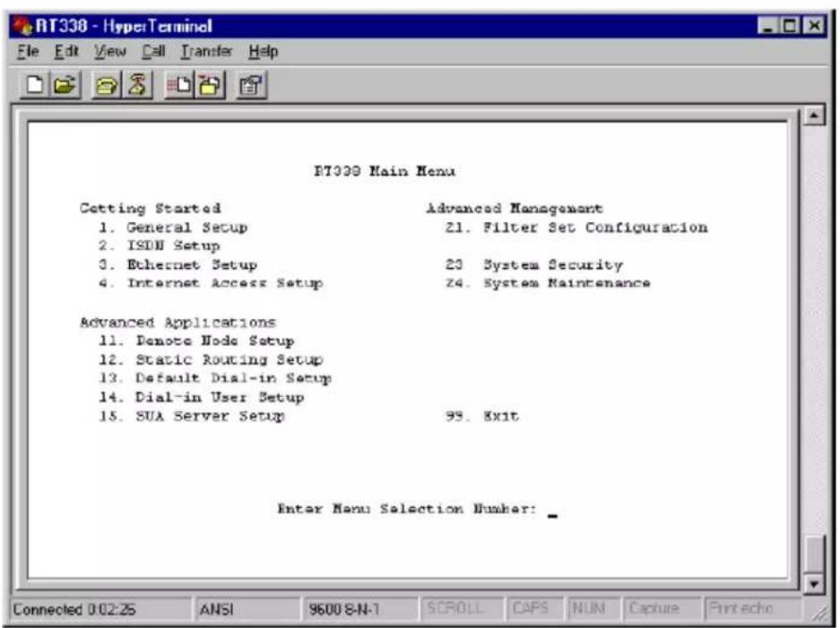Click the CAPS indicator in status bar

pos(534,608)
